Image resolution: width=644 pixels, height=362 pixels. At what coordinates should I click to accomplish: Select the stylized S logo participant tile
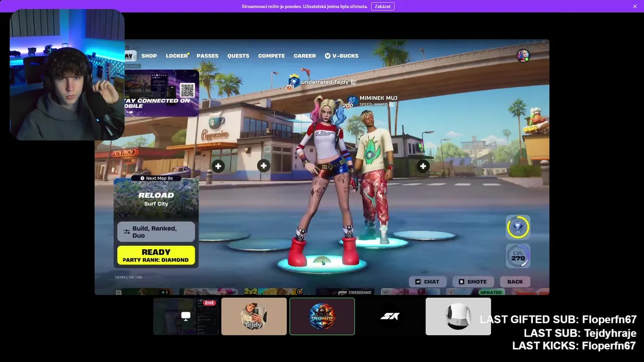[x=390, y=316]
